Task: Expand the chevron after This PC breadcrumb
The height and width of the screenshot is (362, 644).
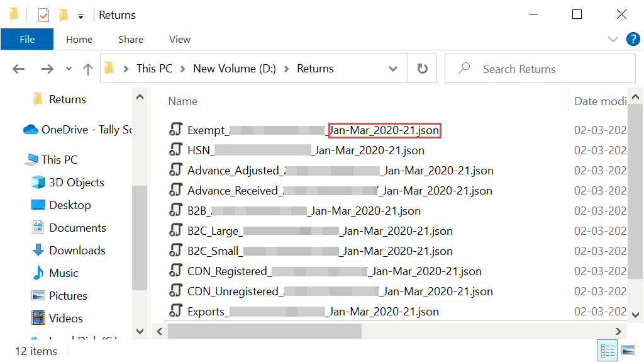Action: pyautogui.click(x=183, y=69)
